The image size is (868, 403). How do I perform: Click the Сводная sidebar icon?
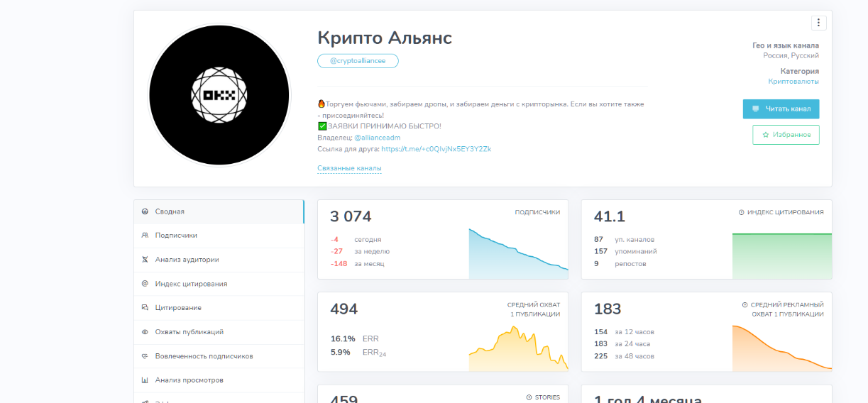(145, 211)
